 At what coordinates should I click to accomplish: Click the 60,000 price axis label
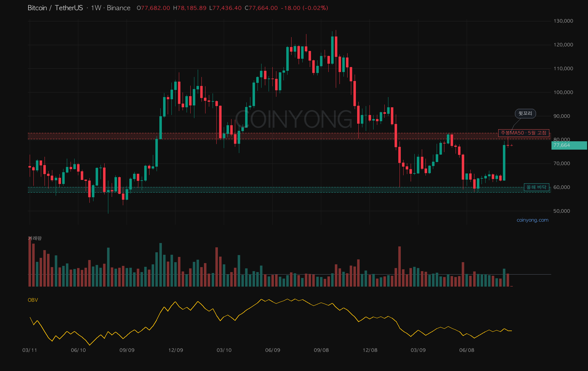pos(562,187)
